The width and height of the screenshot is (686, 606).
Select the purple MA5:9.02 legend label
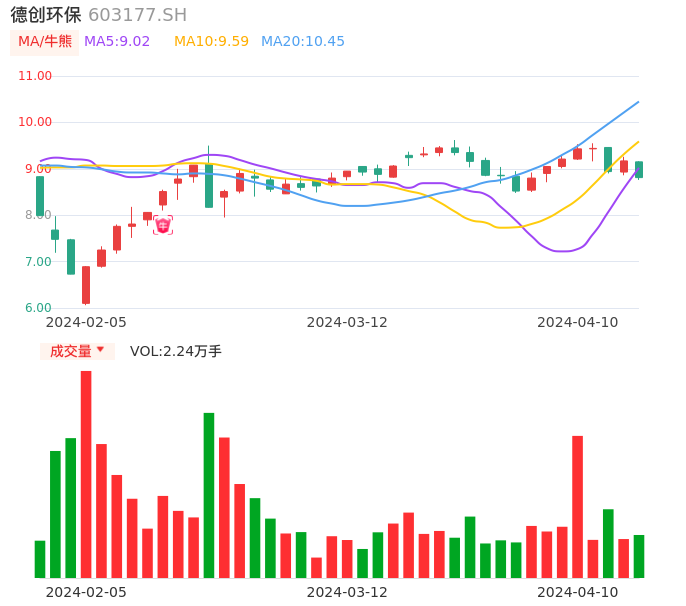[117, 42]
